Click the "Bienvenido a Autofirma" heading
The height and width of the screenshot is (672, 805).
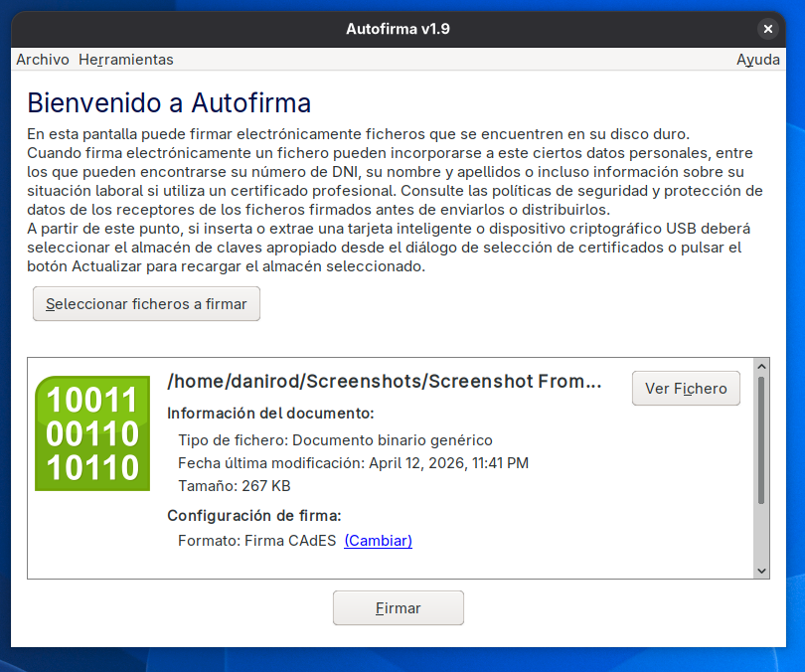pos(169,102)
